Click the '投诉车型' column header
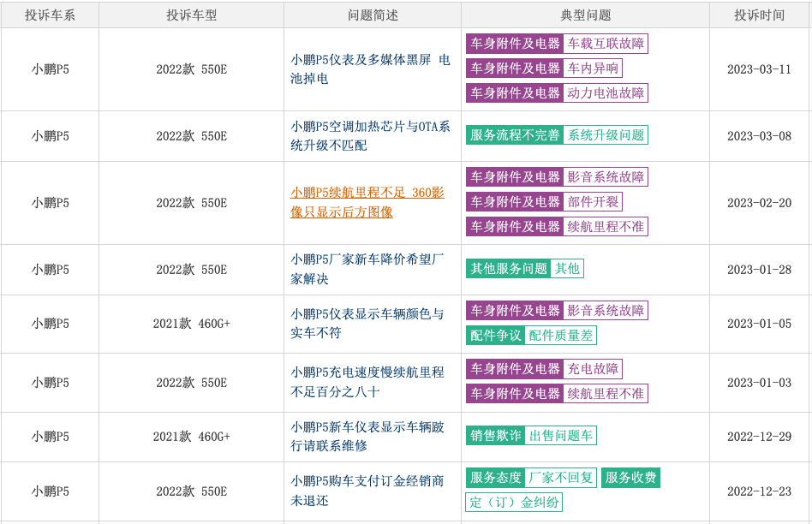The width and height of the screenshot is (812, 524). tap(191, 15)
